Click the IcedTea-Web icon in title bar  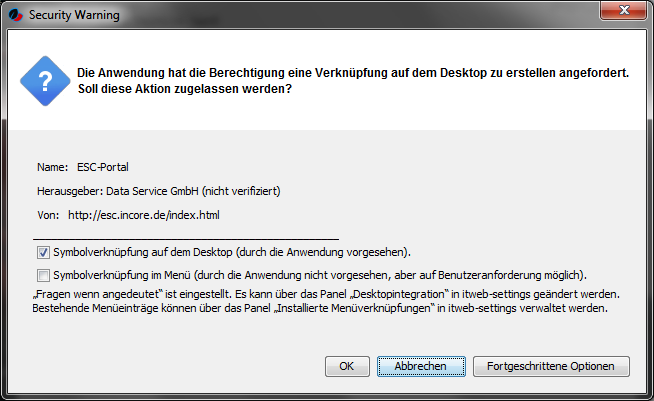tap(15, 15)
